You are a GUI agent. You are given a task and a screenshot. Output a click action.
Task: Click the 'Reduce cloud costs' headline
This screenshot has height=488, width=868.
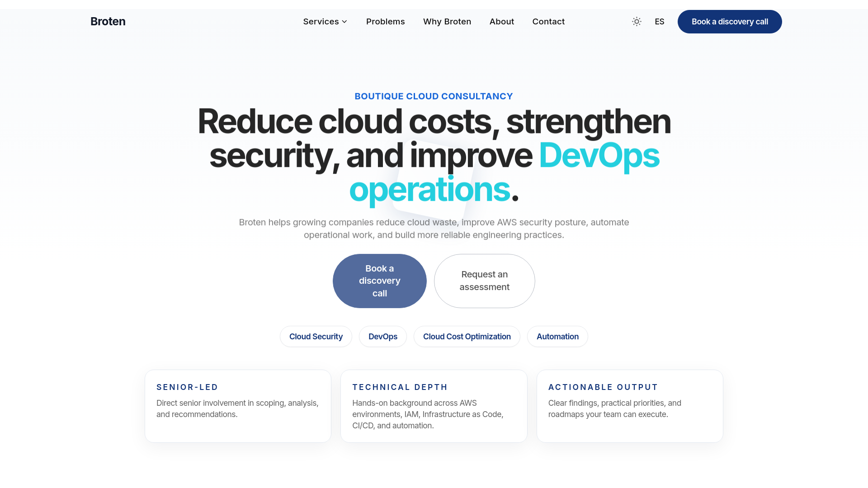[x=434, y=155]
